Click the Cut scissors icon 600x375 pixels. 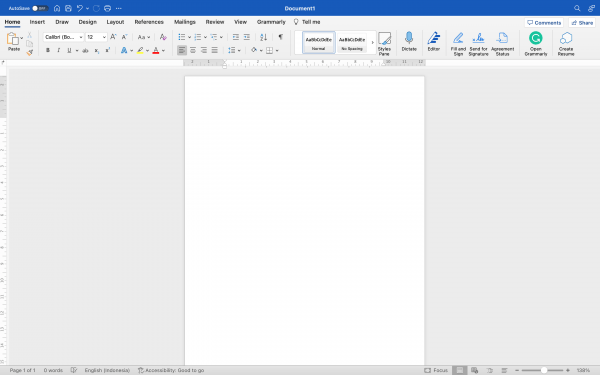(x=29, y=35)
